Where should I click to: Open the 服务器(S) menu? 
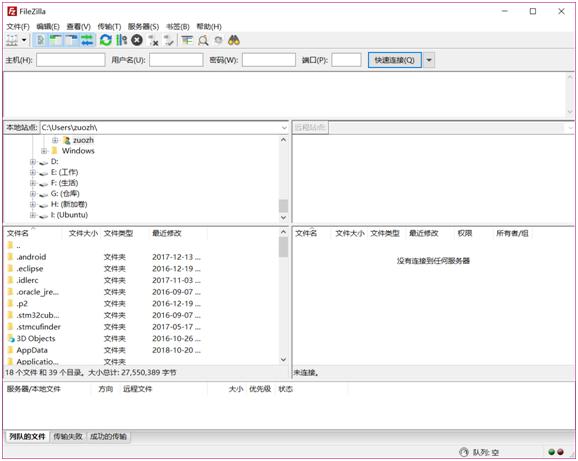143,27
